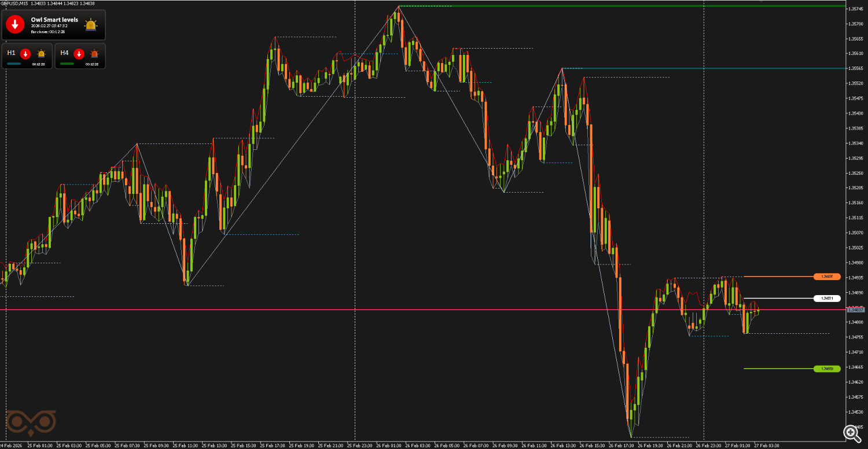Click the GBPUSD,M15 chart title text
868x449 pixels.
pyautogui.click(x=14, y=3)
